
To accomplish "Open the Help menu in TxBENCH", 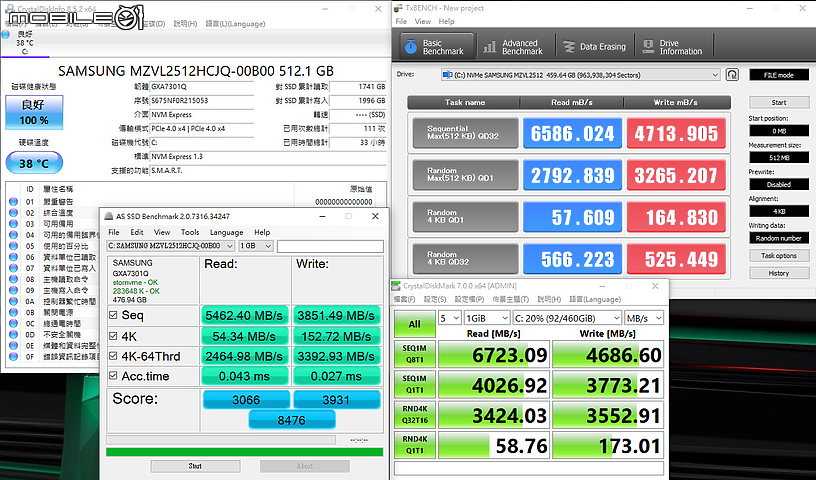I will 447,21.
